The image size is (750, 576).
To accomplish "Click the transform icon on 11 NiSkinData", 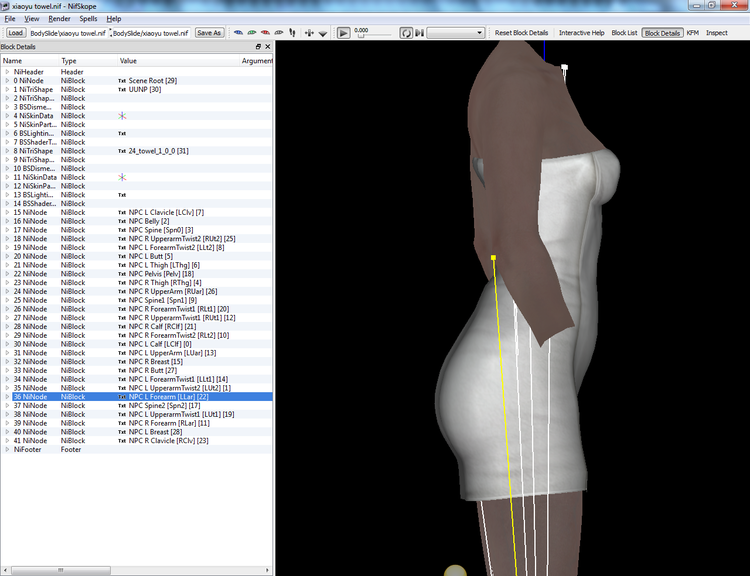I will click(122, 177).
